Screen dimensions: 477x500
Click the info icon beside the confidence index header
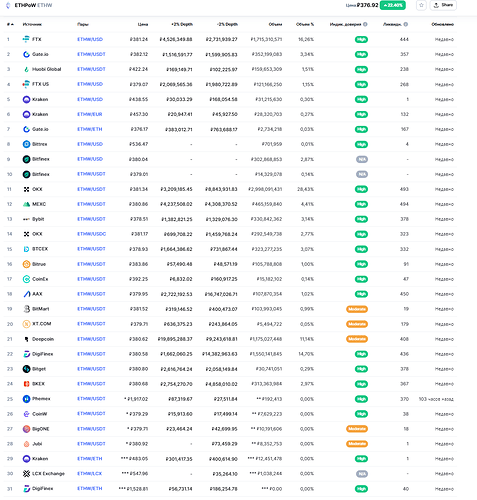(x=365, y=24)
